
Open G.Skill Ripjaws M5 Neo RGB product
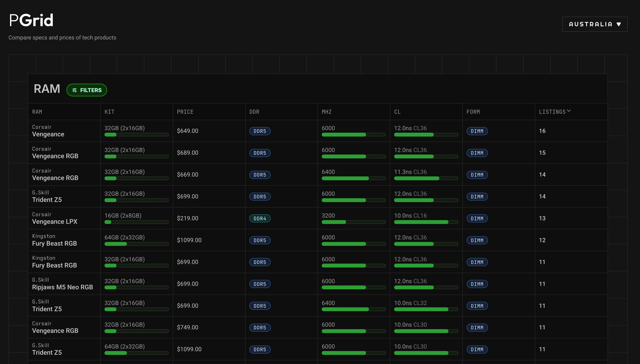point(62,287)
